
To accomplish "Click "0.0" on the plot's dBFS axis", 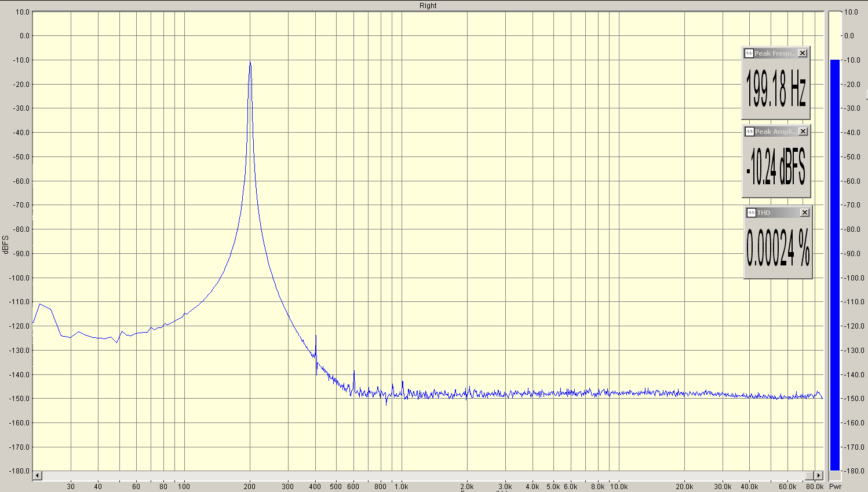I will click(24, 35).
